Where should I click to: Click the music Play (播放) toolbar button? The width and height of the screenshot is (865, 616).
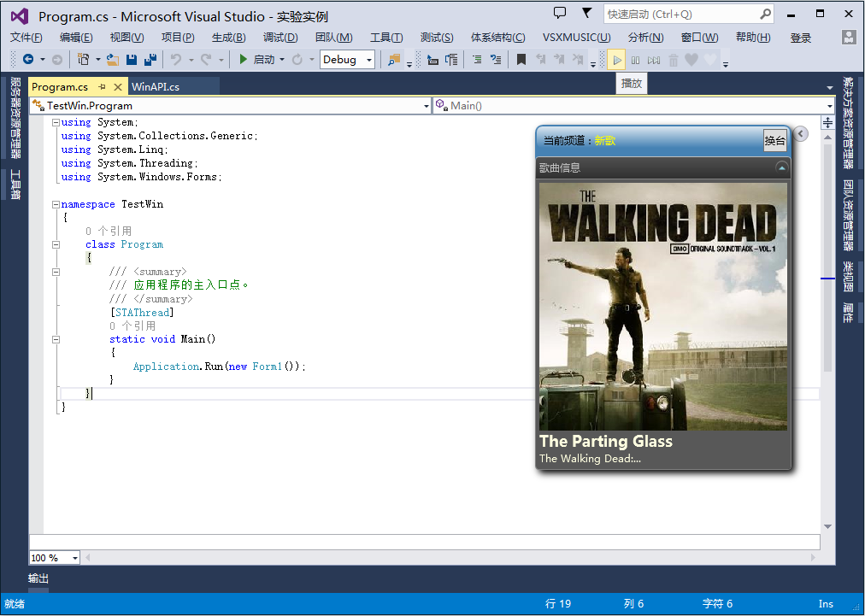[617, 60]
